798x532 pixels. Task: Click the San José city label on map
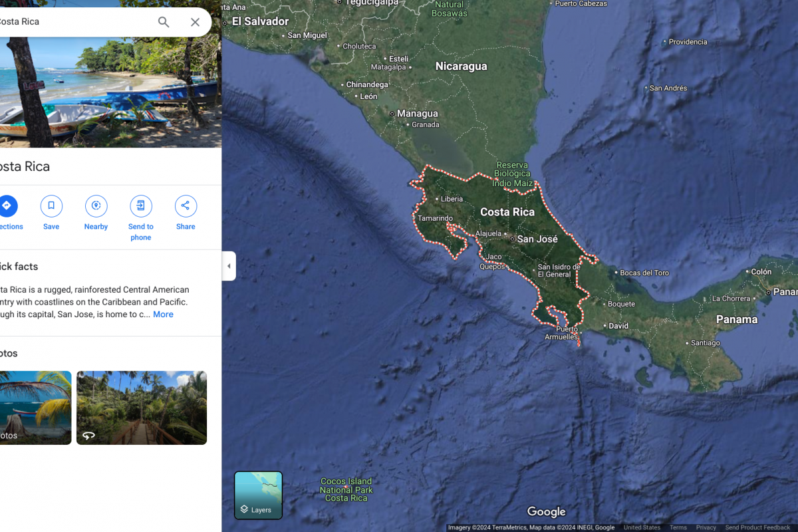(x=537, y=239)
